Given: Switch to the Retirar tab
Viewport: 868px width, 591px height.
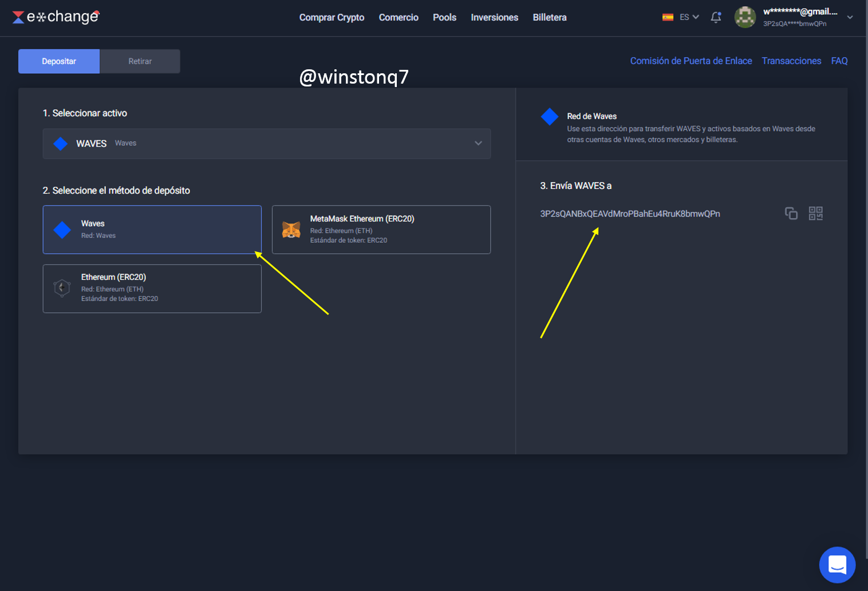Looking at the screenshot, I should tap(140, 61).
